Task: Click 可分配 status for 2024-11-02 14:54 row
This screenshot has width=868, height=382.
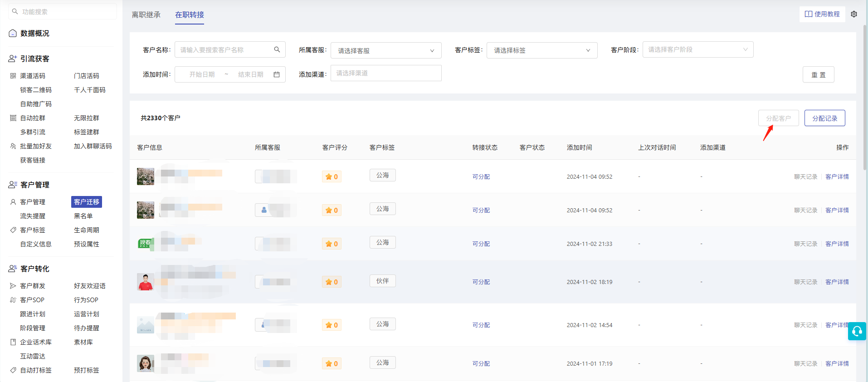Action: coord(481,325)
